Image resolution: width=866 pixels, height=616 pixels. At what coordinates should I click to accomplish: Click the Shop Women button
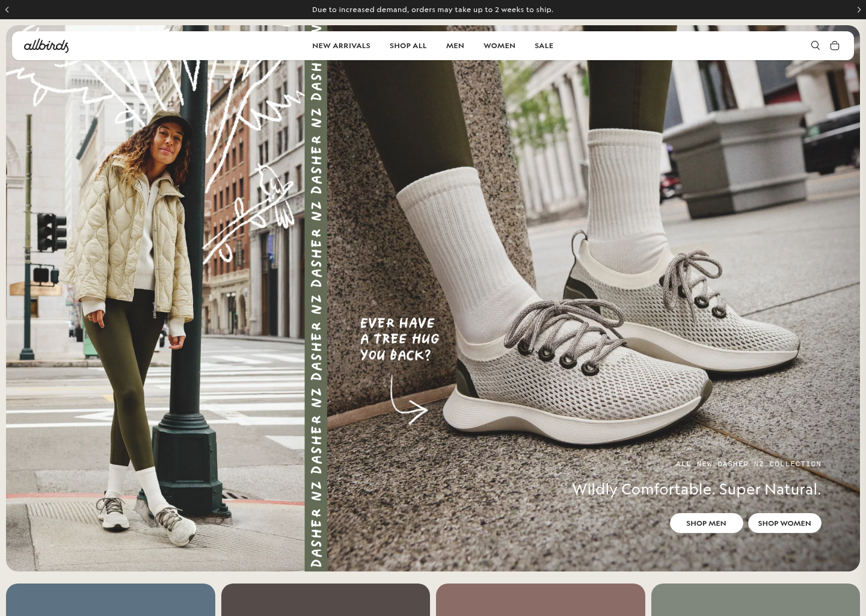(x=784, y=523)
